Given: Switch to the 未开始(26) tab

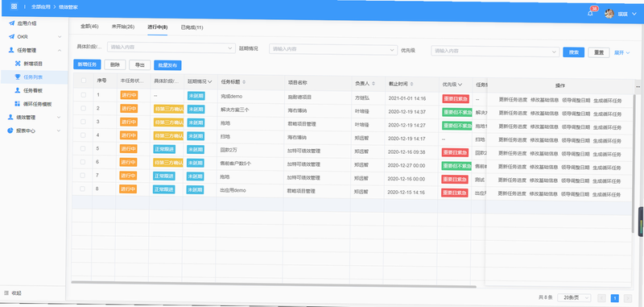Looking at the screenshot, I should pyautogui.click(x=123, y=27).
